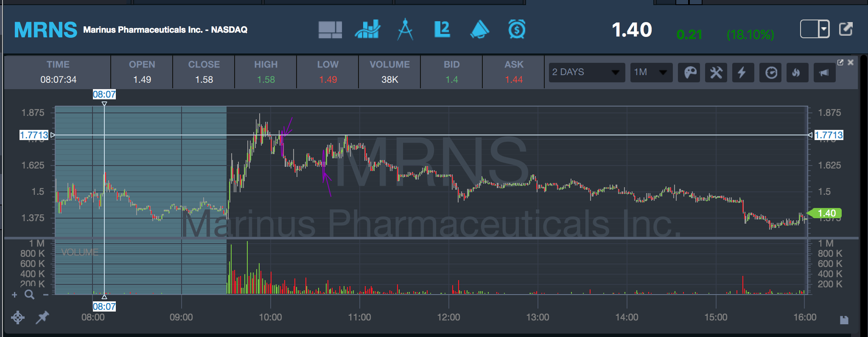
Task: Click the lightning bolt toolbar button
Action: [x=742, y=73]
